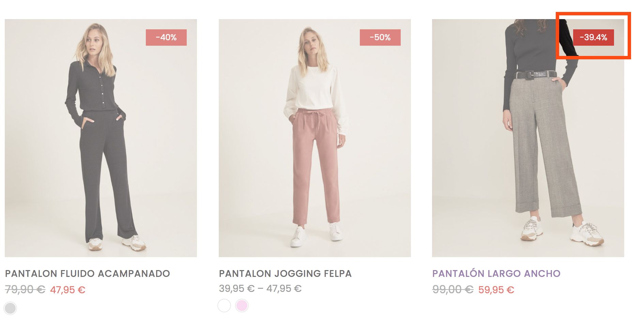Select the grey color swatch under Pantalon Fluido
Image resolution: width=644 pixels, height=326 pixels.
[x=10, y=308]
